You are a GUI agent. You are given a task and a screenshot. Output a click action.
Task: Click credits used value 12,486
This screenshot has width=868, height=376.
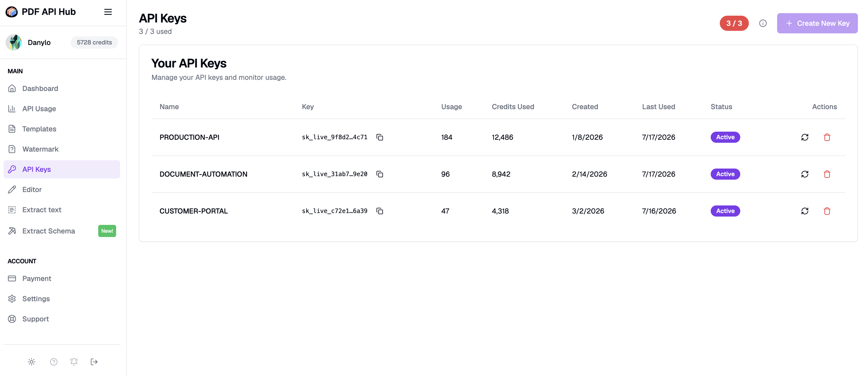[502, 137]
